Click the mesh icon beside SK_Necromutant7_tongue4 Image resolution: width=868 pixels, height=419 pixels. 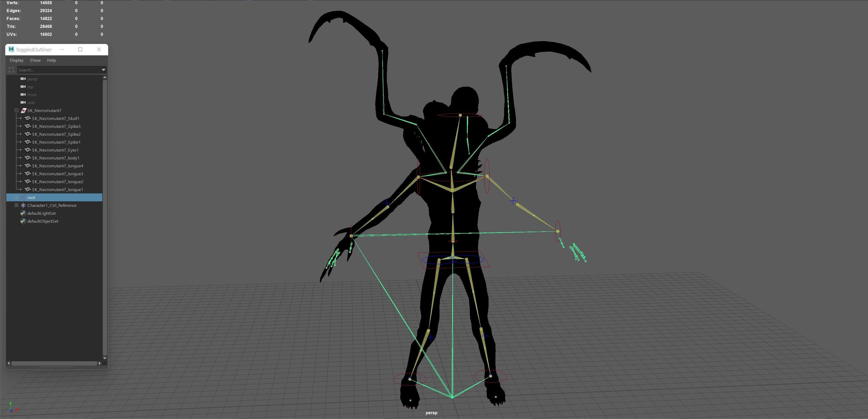pyautogui.click(x=28, y=166)
